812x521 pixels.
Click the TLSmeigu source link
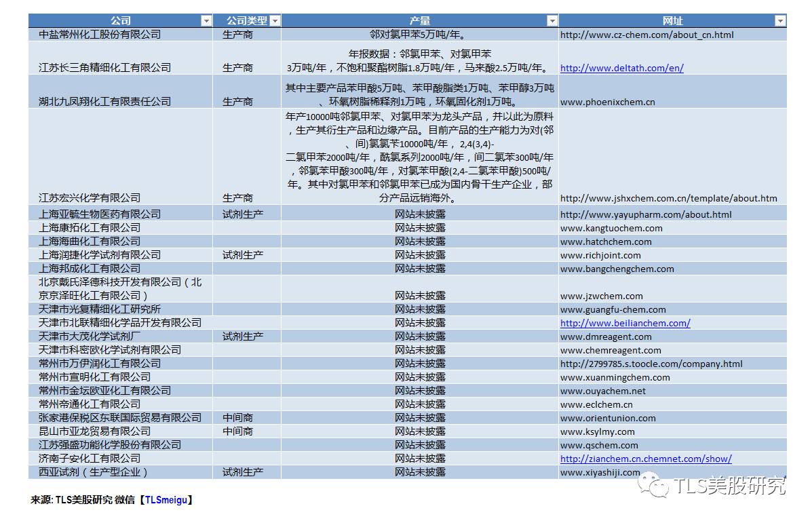tap(166, 500)
